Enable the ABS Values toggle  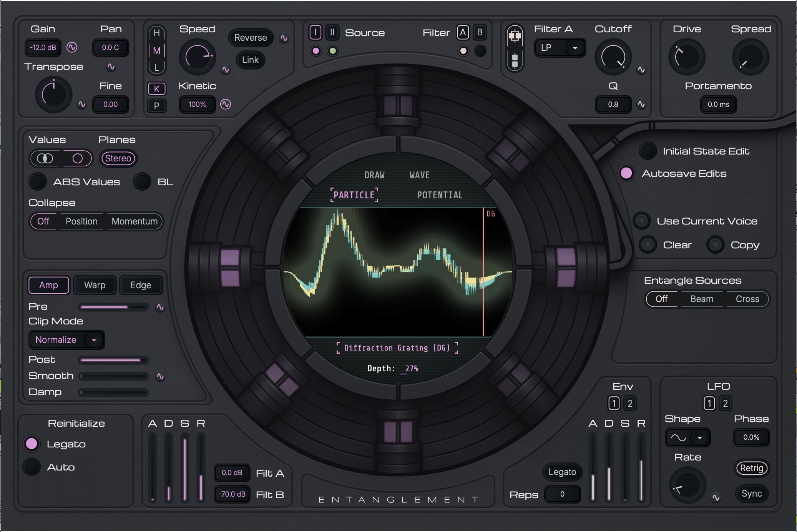point(38,182)
